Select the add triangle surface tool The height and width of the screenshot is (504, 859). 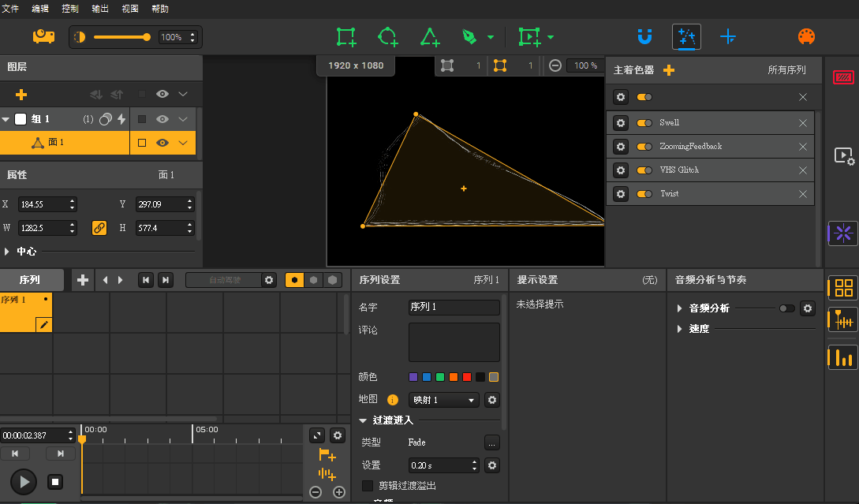click(x=429, y=37)
